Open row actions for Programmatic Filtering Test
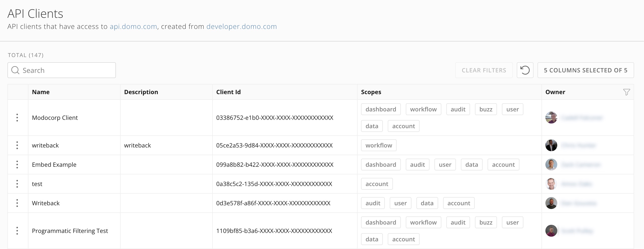The height and width of the screenshot is (249, 644). tap(17, 231)
